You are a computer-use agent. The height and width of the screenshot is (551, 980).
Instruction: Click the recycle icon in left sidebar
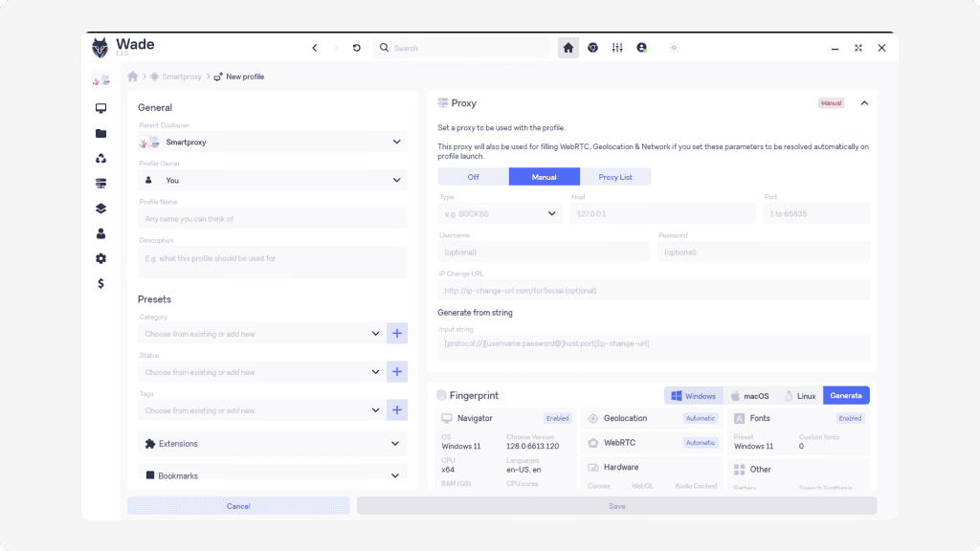pyautogui.click(x=100, y=159)
